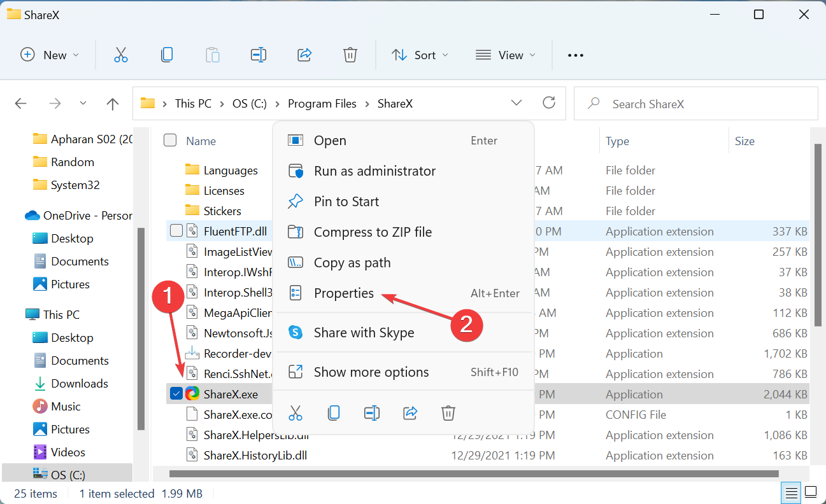Select all files via the Name header checkbox
The height and width of the screenshot is (504, 826).
pyautogui.click(x=170, y=141)
